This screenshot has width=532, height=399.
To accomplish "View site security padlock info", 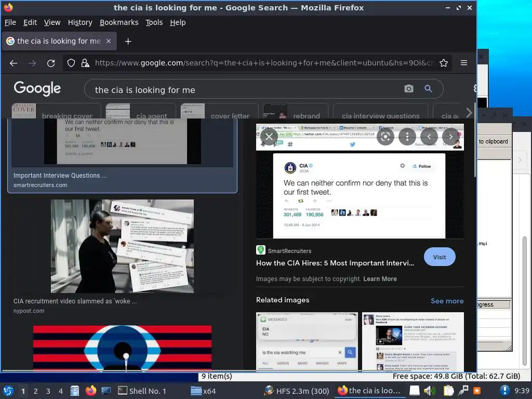I will 85,63.
